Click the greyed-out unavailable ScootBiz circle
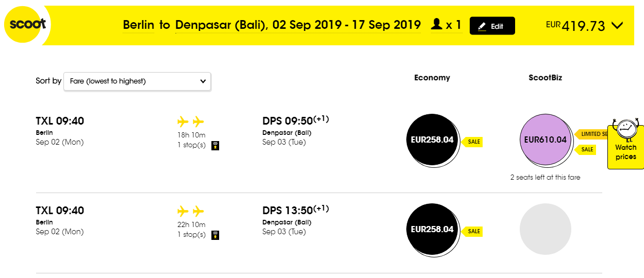644x278 pixels. 546,229
